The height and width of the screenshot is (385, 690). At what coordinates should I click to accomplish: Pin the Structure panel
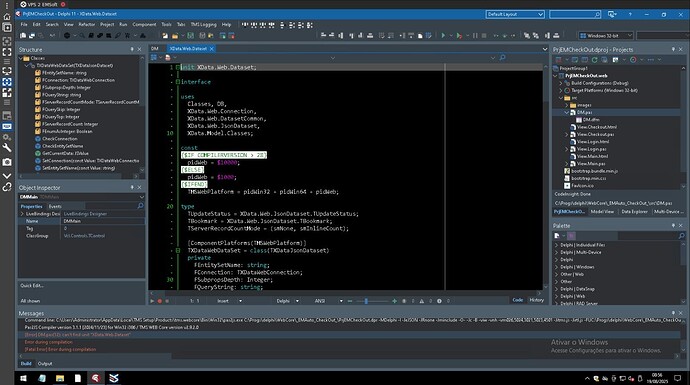coord(132,50)
